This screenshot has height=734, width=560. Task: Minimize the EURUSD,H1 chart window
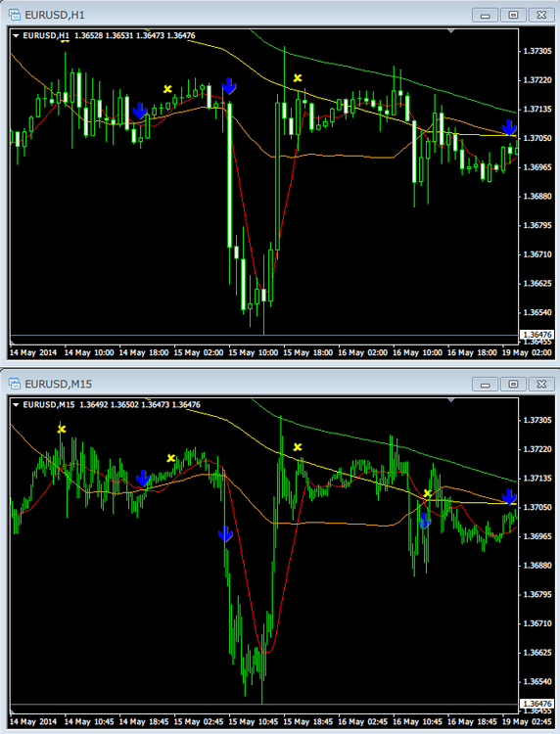click(485, 16)
